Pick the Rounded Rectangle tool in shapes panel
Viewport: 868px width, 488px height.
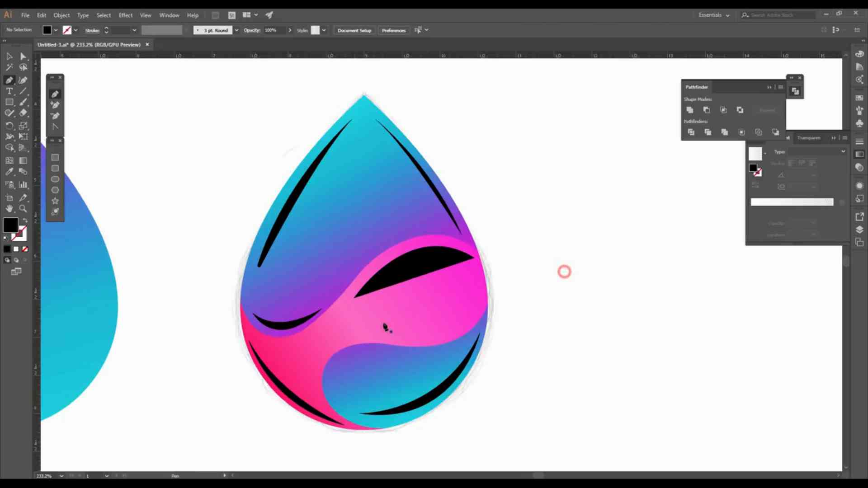coord(55,168)
